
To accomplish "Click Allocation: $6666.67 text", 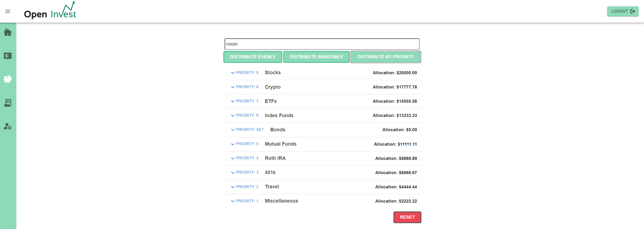I will (x=396, y=173).
